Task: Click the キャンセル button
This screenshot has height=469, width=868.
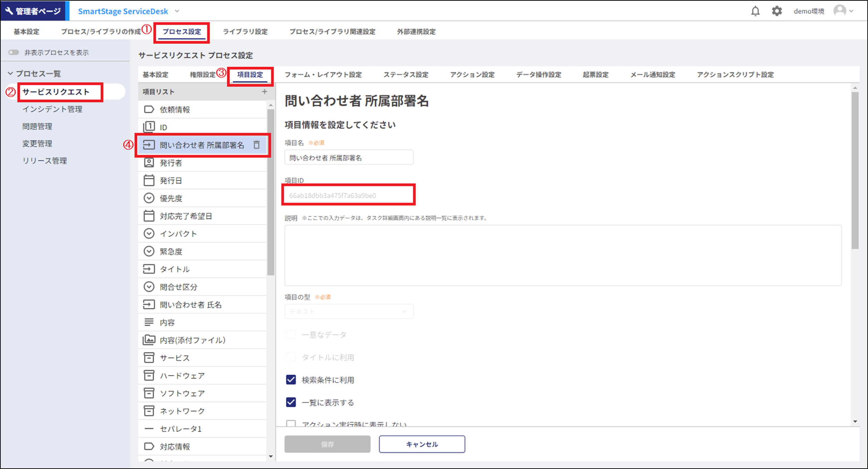Action: (422, 444)
